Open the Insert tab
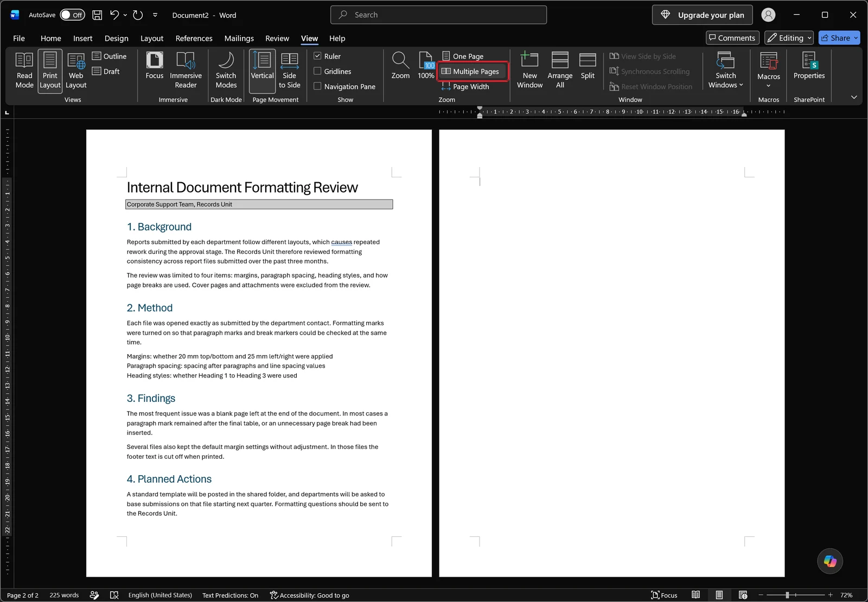868x602 pixels. 82,39
